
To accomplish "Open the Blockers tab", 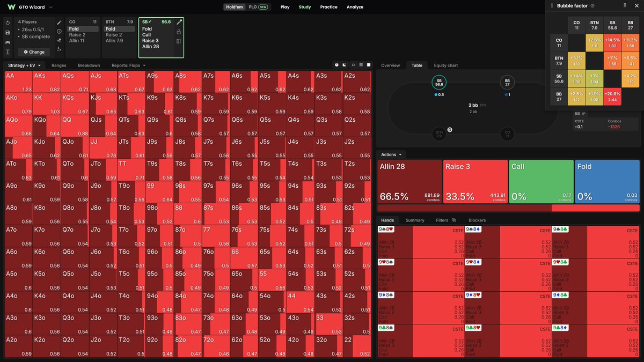I will click(x=477, y=220).
